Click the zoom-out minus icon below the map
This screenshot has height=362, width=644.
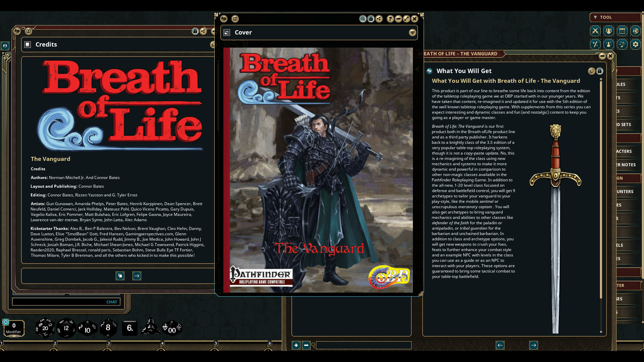(x=306, y=345)
